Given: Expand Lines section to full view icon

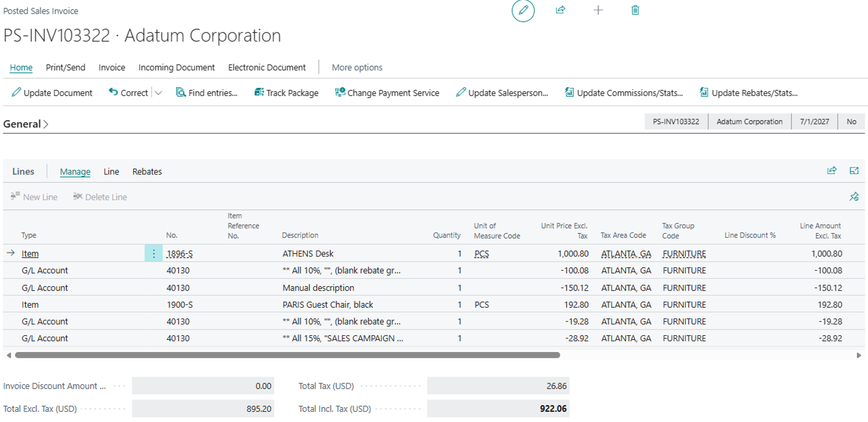Looking at the screenshot, I should pyautogui.click(x=854, y=170).
